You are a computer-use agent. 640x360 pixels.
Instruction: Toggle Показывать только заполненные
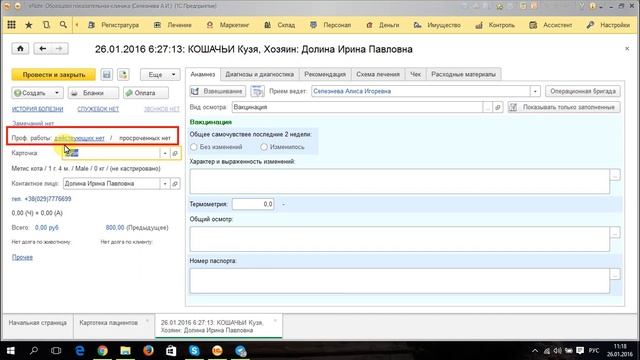(x=564, y=107)
